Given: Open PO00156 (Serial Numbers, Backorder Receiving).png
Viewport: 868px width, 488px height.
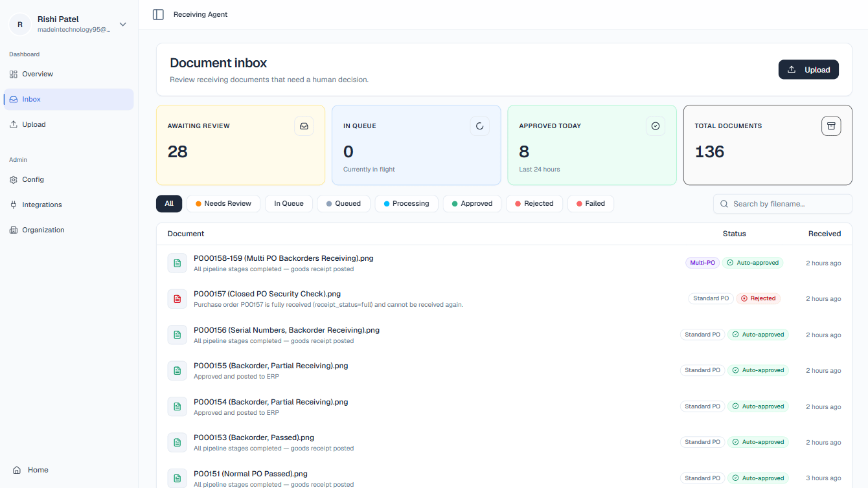Looking at the screenshot, I should (286, 330).
